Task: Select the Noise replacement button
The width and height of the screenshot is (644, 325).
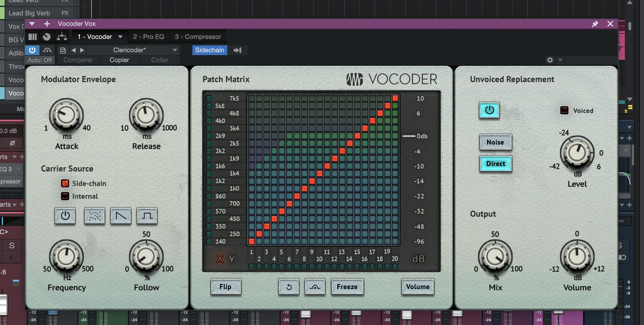Action: coord(495,142)
